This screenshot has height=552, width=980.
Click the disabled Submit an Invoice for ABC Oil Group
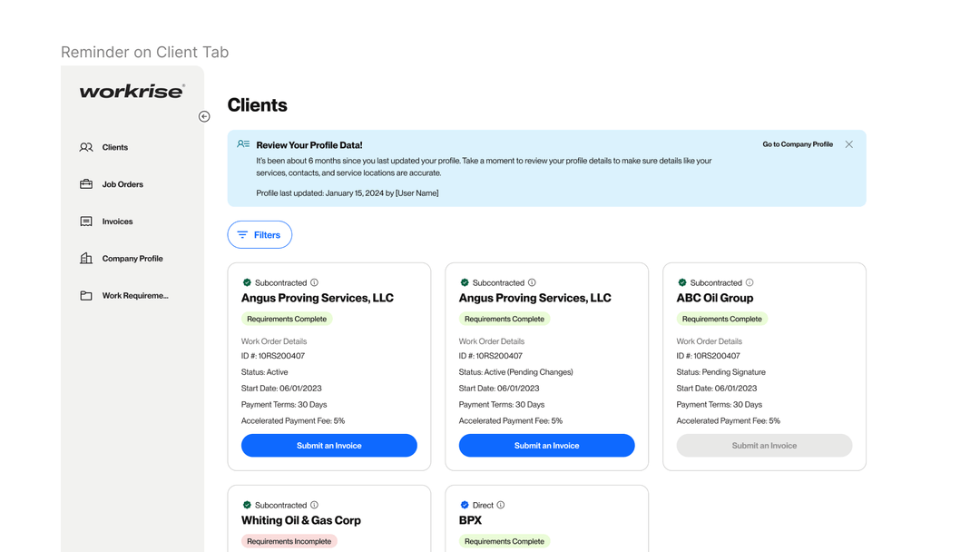point(764,446)
